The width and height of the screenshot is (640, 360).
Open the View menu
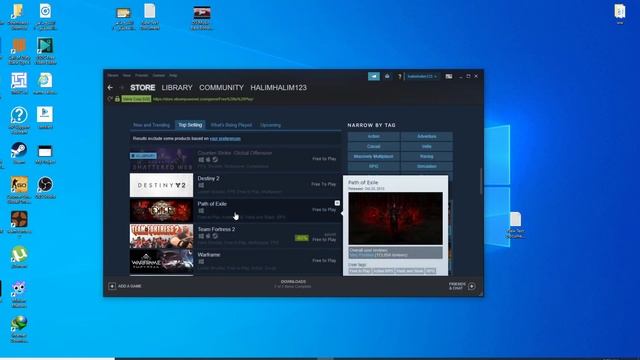tap(127, 76)
